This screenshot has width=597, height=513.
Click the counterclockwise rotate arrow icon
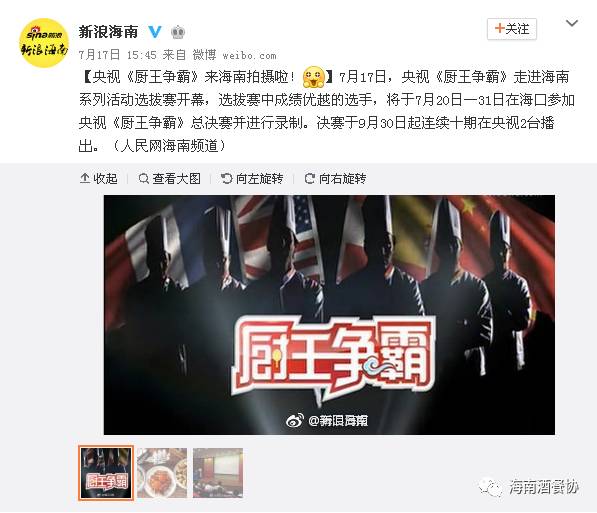tap(227, 178)
